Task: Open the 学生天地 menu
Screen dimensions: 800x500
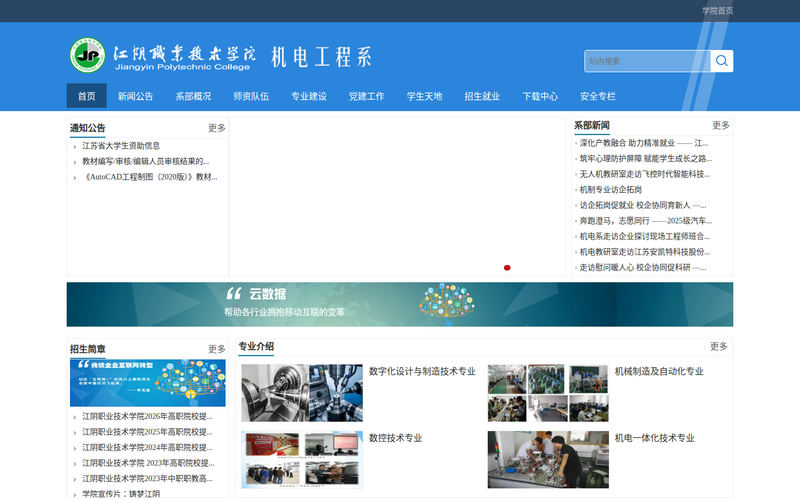Action: (x=424, y=96)
